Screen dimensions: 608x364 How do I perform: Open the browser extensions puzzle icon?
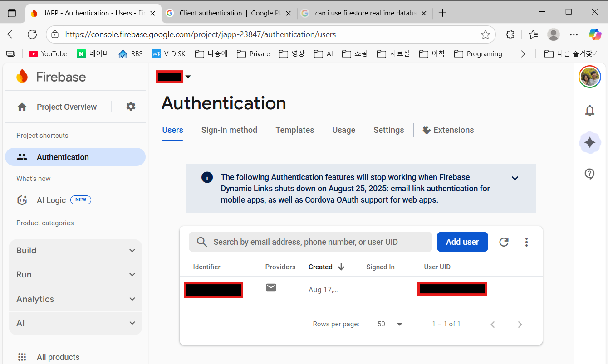click(x=510, y=34)
